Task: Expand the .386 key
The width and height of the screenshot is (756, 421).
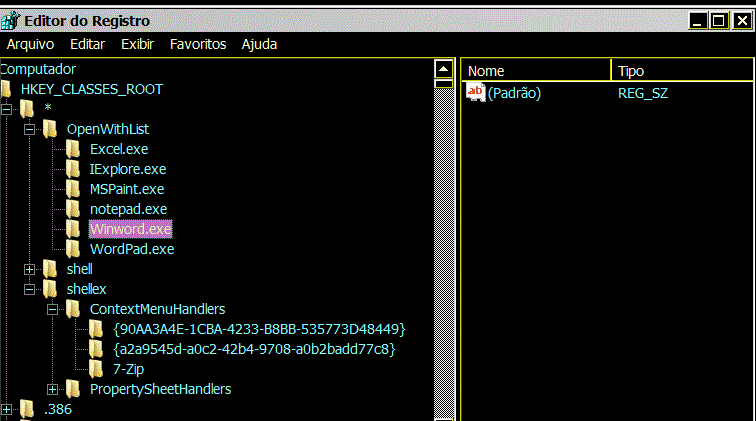Action: tap(6, 409)
